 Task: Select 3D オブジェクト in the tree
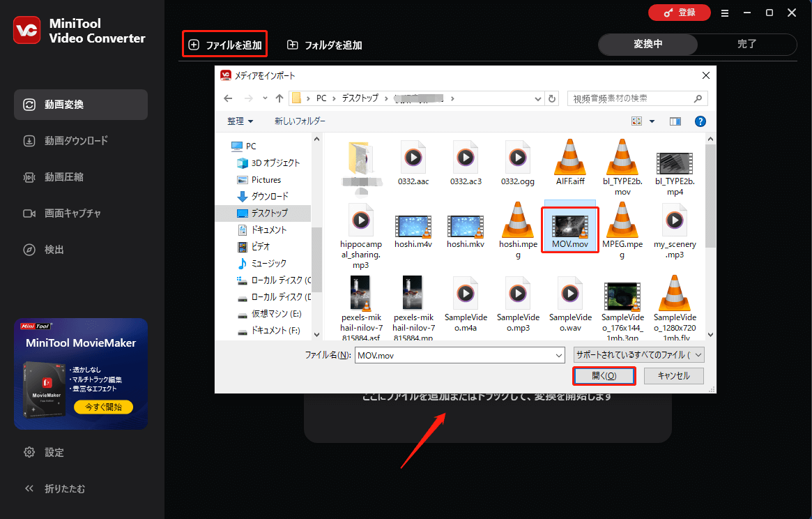pos(268,163)
